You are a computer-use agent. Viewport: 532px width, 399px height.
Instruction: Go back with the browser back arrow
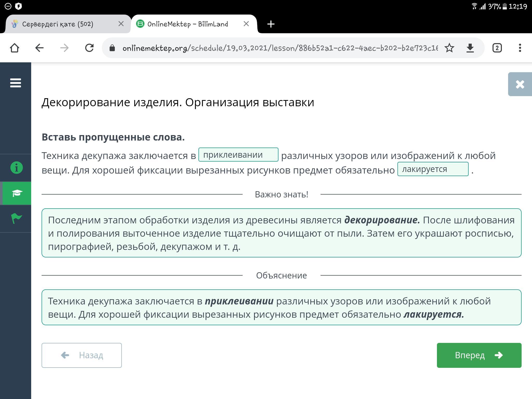pos(39,48)
